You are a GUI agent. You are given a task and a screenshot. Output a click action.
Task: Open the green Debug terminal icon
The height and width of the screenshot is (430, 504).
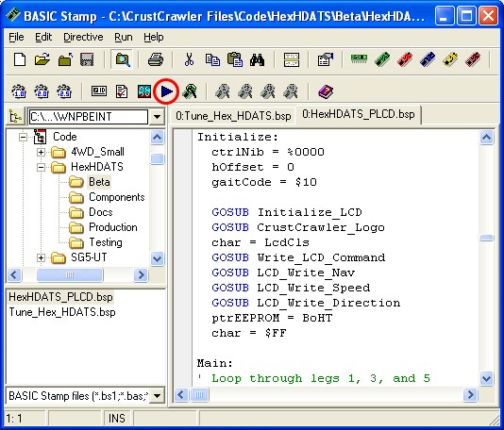click(x=190, y=91)
